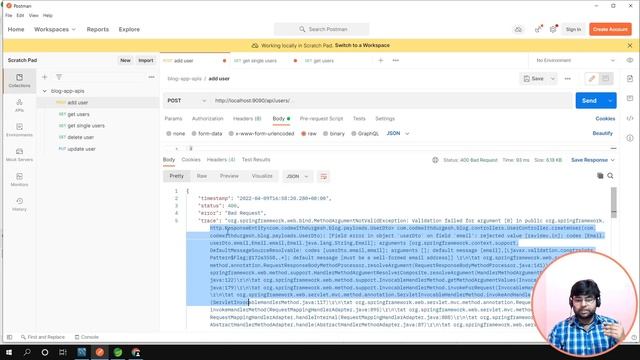
Task: Click the blue Send button
Action: 589,100
